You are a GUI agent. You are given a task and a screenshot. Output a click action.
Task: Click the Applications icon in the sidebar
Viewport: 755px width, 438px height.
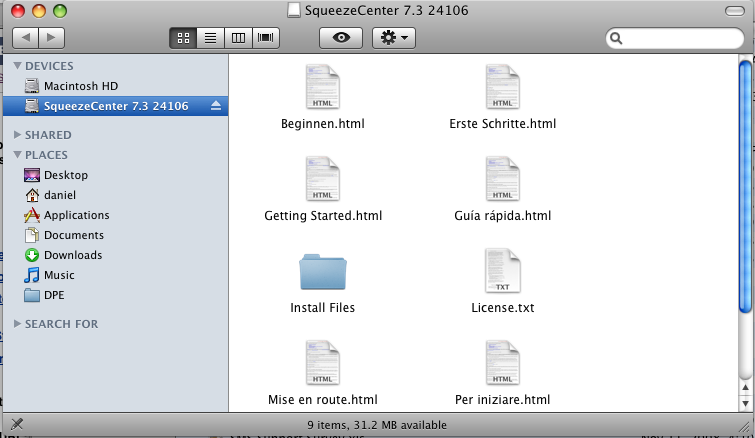pos(32,215)
